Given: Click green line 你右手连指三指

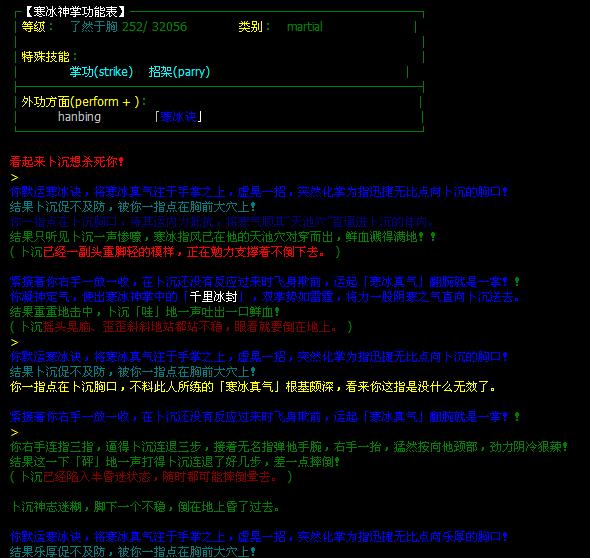Looking at the screenshot, I should tap(289, 447).
